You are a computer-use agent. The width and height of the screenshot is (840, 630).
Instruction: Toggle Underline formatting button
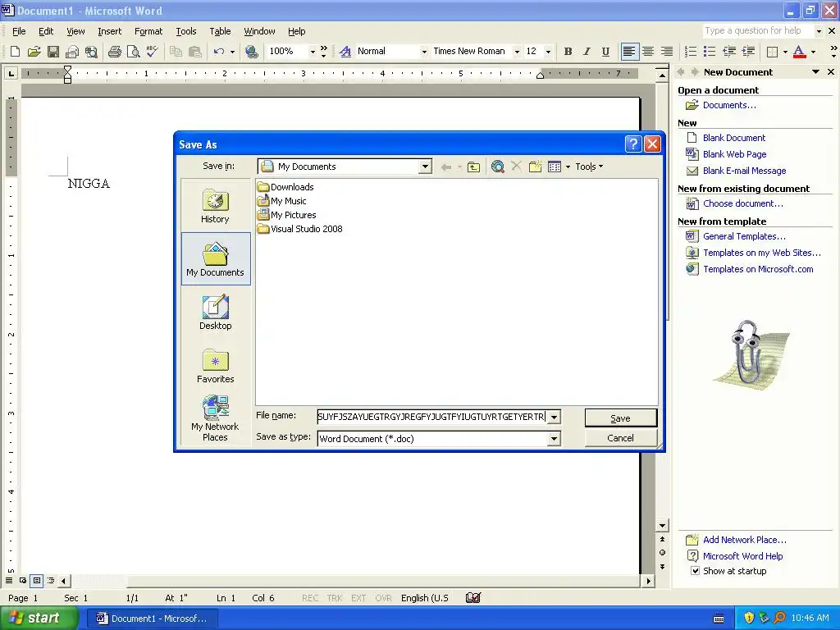[605, 52]
